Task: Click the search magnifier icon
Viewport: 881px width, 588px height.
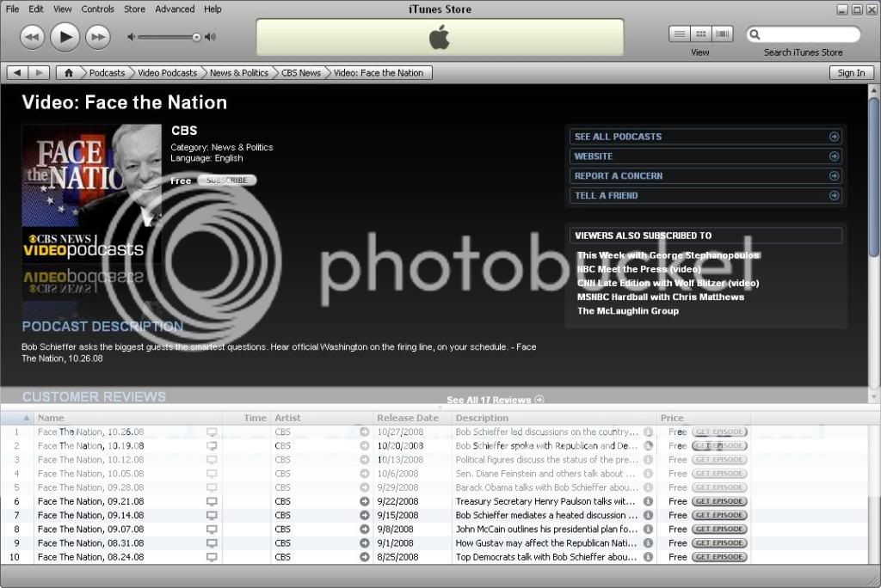Action: point(755,35)
